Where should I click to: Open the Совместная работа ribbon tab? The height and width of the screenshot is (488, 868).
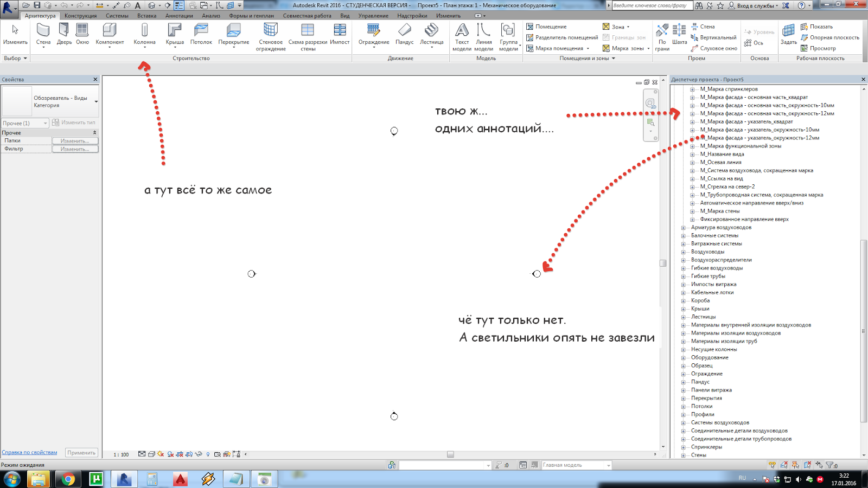[x=307, y=16]
